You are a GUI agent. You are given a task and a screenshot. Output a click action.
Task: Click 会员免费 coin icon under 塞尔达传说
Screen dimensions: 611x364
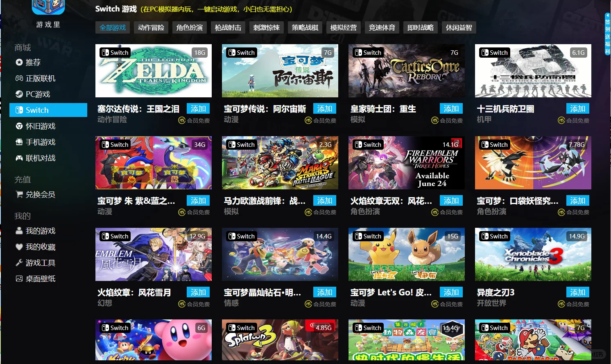pos(182,120)
